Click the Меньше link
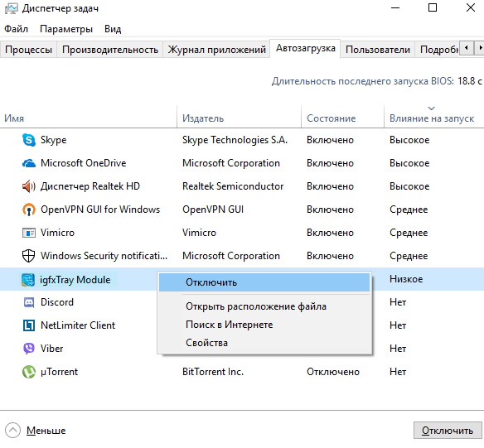Image resolution: width=484 pixels, height=448 pixels. 46,431
